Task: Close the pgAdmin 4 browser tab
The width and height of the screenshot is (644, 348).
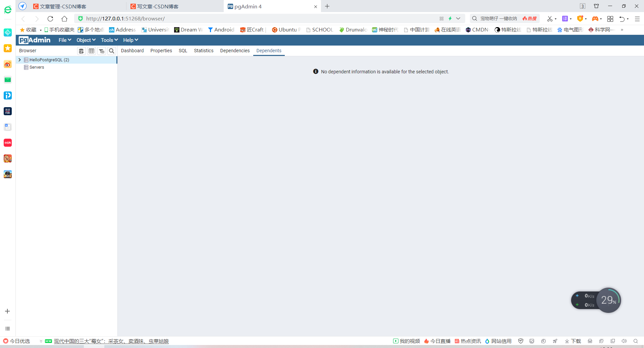Action: [316, 7]
